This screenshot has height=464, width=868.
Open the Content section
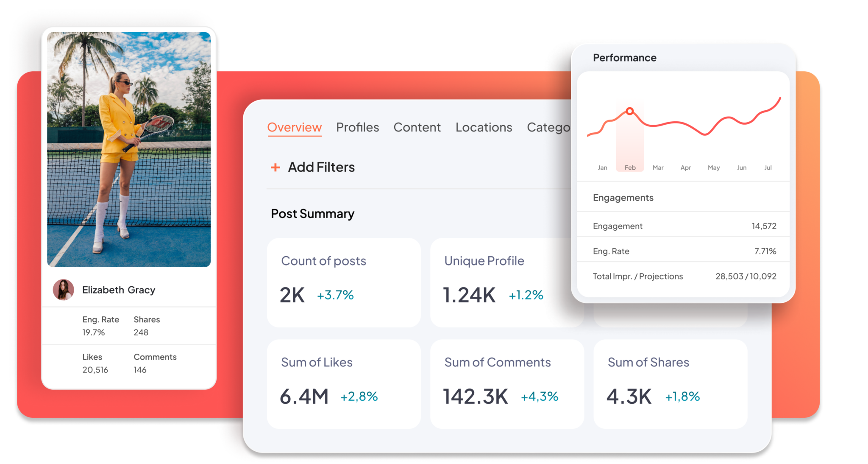coord(416,128)
